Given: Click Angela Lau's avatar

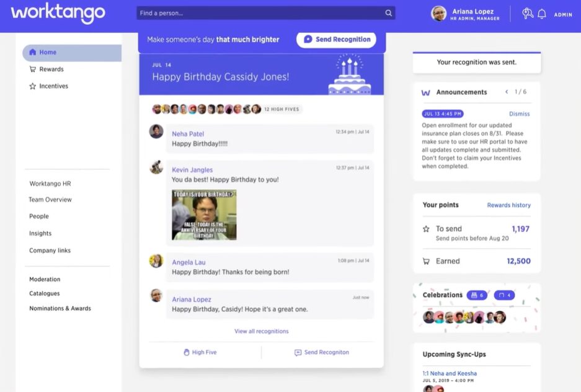Looking at the screenshot, I should 156,261.
